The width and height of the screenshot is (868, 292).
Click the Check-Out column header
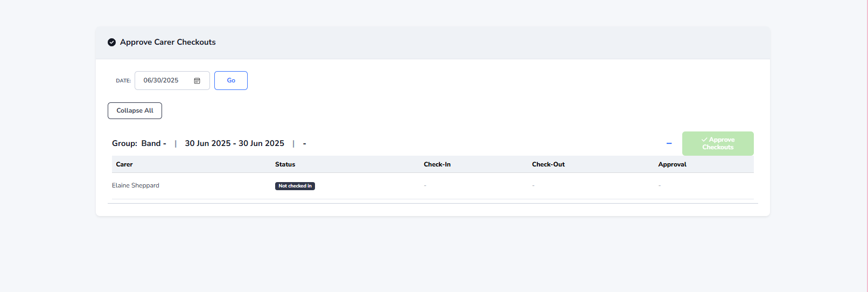548,164
